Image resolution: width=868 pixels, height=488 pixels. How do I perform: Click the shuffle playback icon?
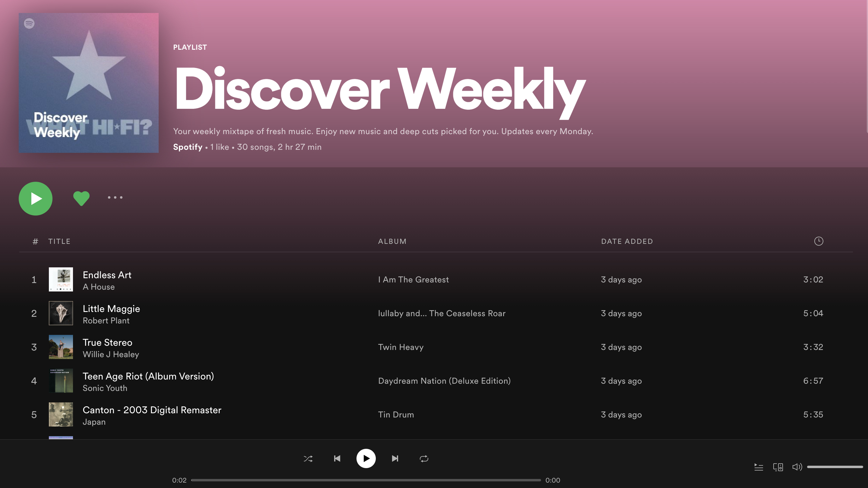point(308,458)
